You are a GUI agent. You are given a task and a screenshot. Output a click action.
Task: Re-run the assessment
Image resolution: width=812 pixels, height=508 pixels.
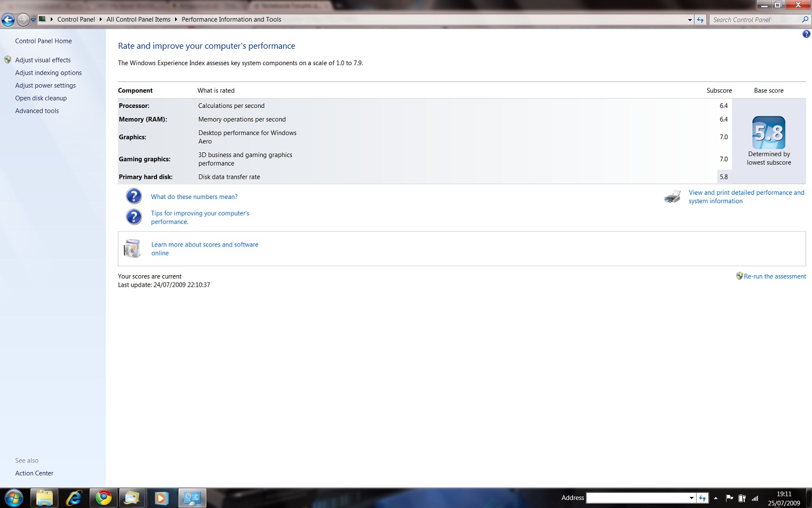coord(775,276)
